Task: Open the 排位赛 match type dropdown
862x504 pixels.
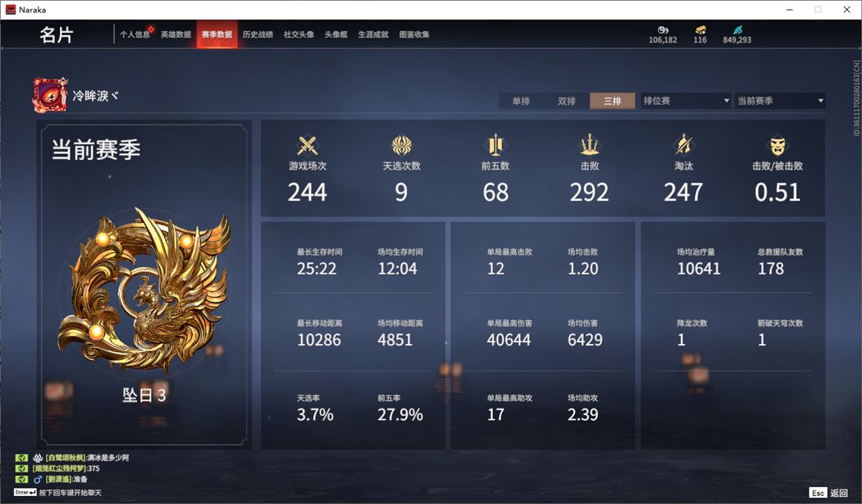Action: [685, 101]
